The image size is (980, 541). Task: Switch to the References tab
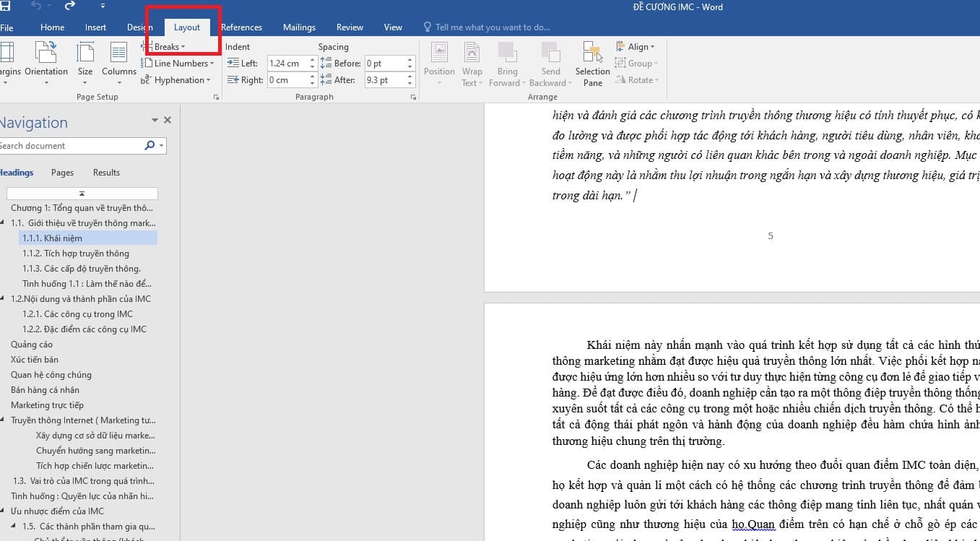pyautogui.click(x=241, y=27)
